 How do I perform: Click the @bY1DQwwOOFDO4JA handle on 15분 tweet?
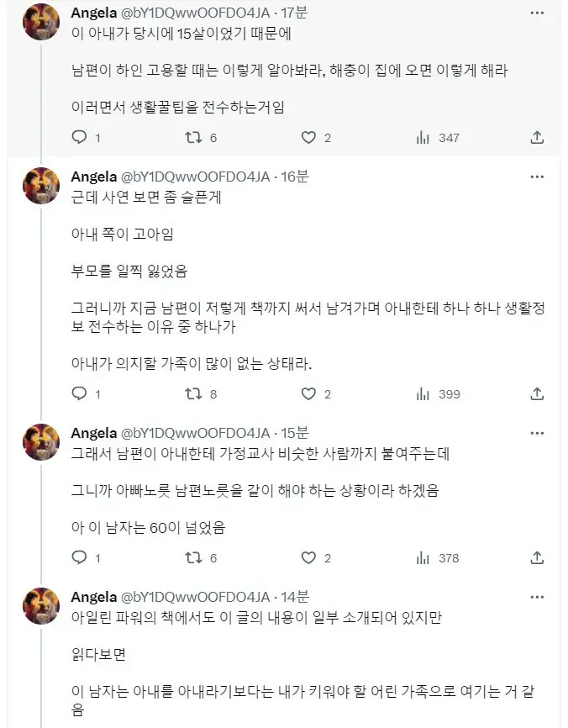coord(196,433)
